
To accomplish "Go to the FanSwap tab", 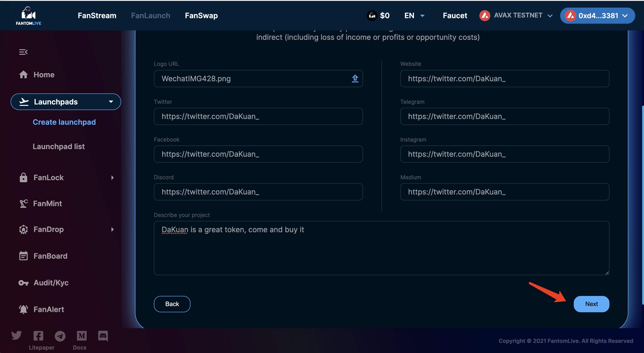I will [201, 16].
